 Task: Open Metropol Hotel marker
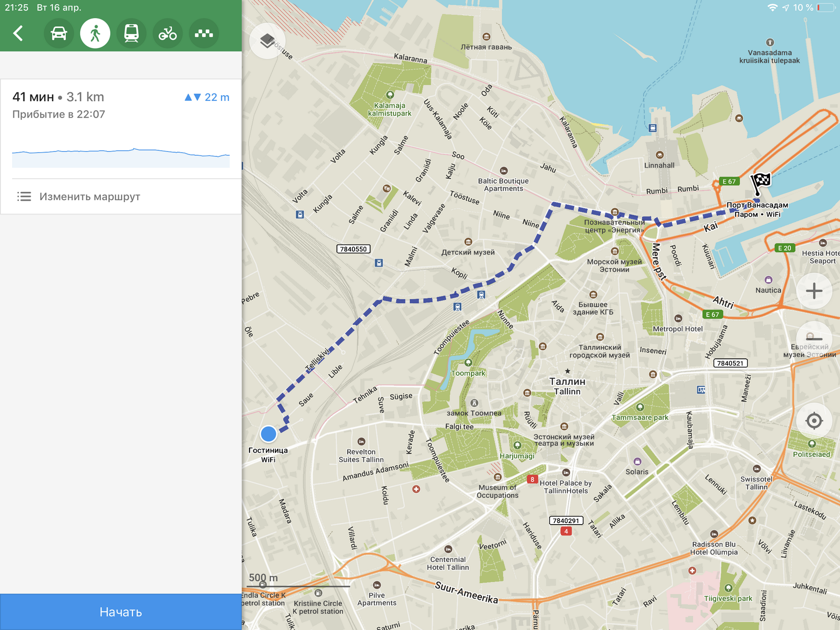678,319
